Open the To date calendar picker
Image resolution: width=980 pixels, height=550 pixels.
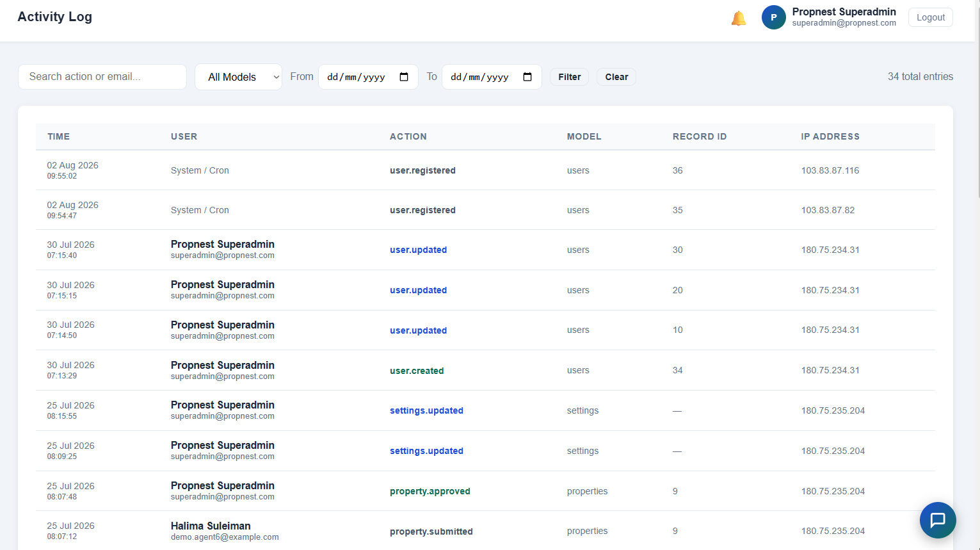(527, 77)
